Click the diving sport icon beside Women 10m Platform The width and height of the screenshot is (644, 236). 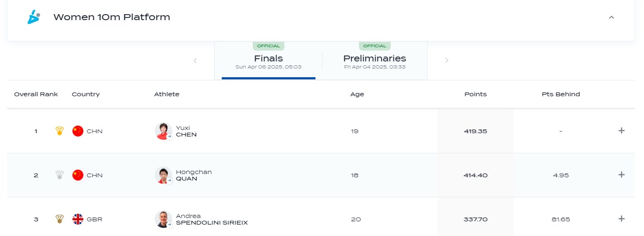coord(33,17)
